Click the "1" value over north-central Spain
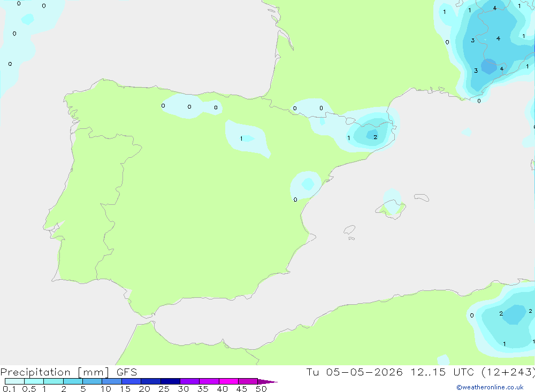 (241, 139)
